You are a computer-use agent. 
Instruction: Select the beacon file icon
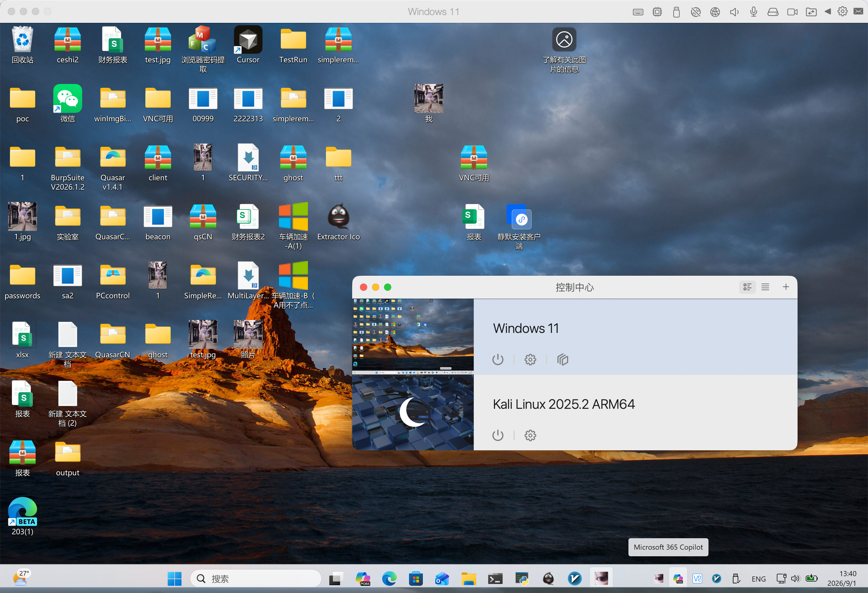(158, 222)
